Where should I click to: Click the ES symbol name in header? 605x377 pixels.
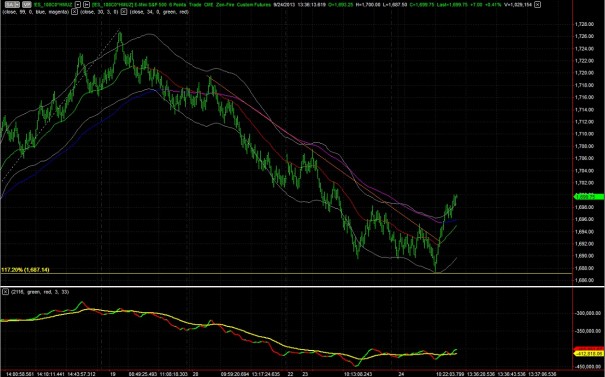point(53,5)
